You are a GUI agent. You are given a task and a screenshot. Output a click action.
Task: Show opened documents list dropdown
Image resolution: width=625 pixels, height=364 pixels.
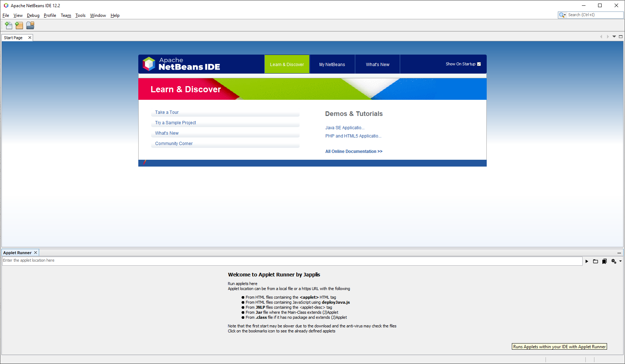614,37
